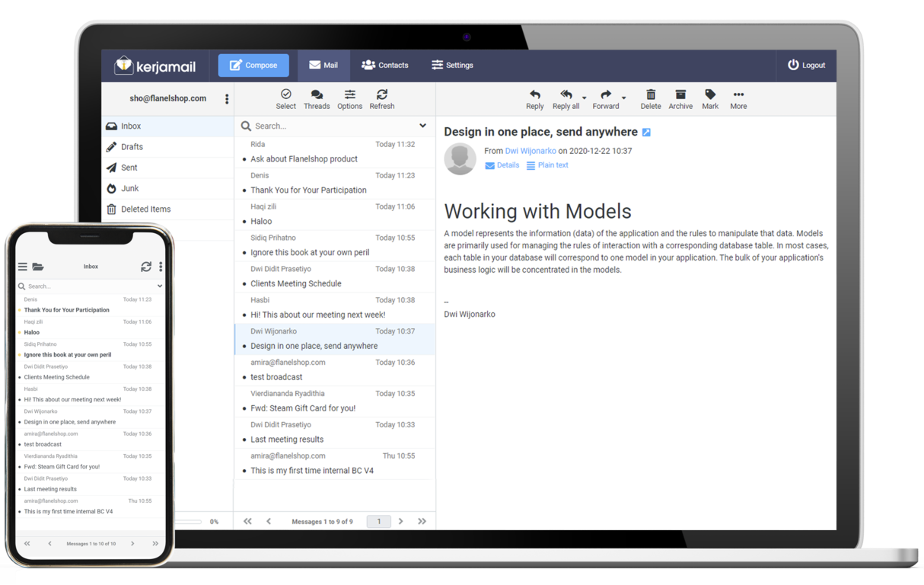Click the phone search field
The height and width of the screenshot is (585, 924).
[90, 286]
